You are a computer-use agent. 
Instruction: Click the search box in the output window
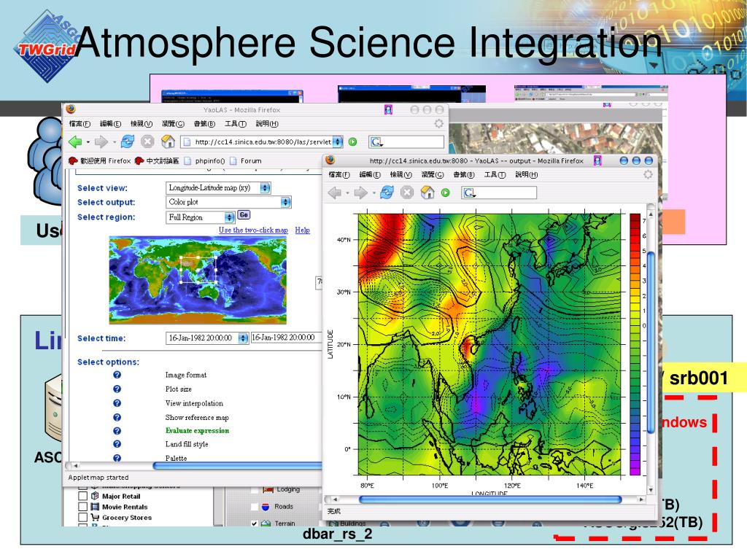[499, 192]
